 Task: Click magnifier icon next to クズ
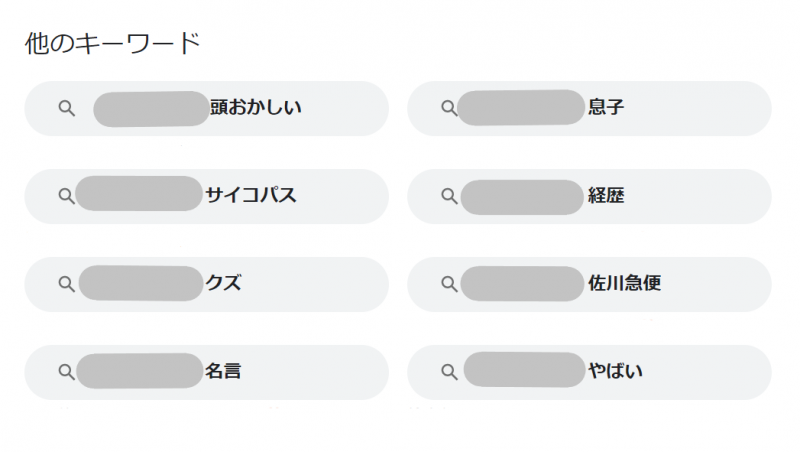[x=66, y=284]
